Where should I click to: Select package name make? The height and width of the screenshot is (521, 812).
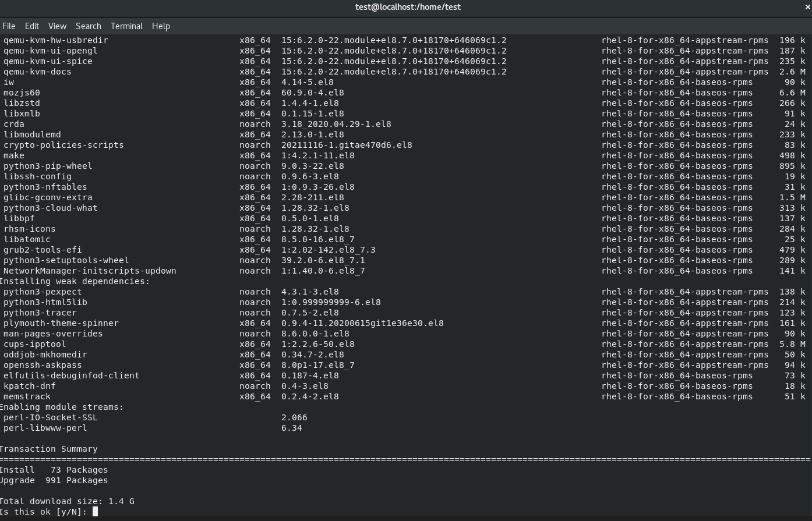coord(14,155)
